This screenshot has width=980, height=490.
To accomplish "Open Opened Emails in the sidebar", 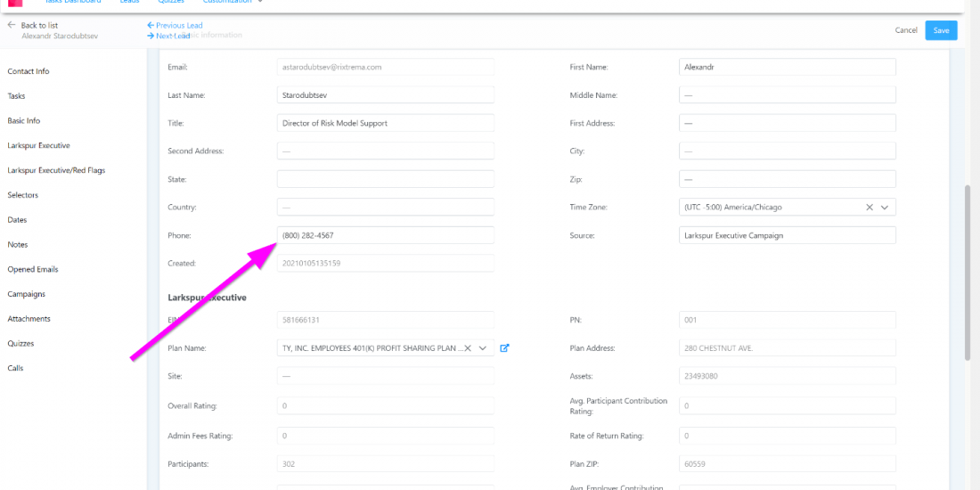I will pos(33,269).
